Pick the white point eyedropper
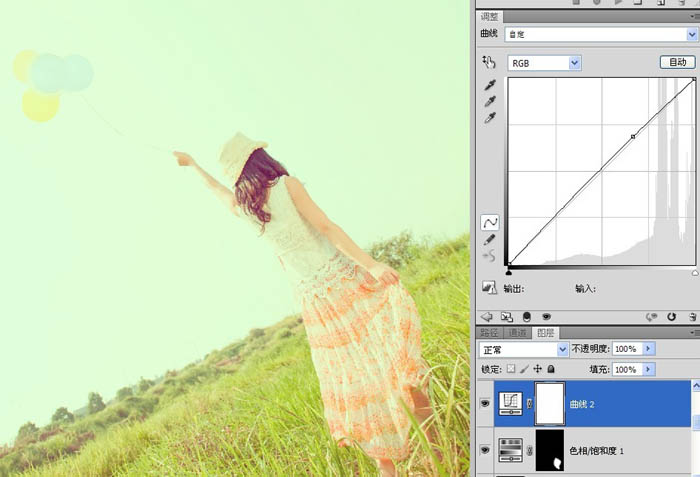Viewport: 700px width, 477px height. coord(490,118)
